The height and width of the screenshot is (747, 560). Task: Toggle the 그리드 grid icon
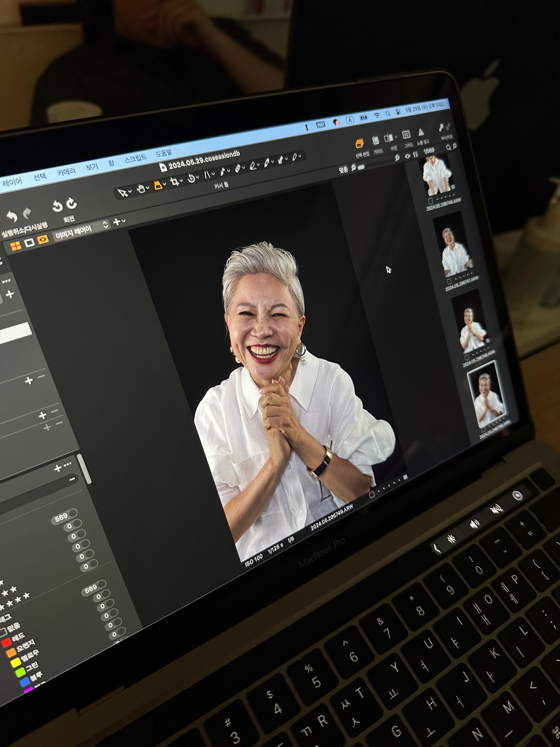pos(406,134)
